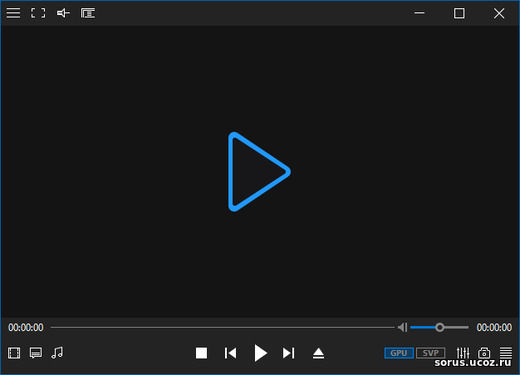The width and height of the screenshot is (520, 375).
Task: Close the player window
Action: [x=499, y=13]
